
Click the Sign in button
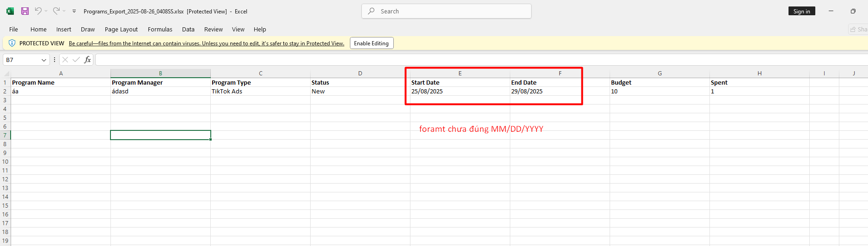801,11
